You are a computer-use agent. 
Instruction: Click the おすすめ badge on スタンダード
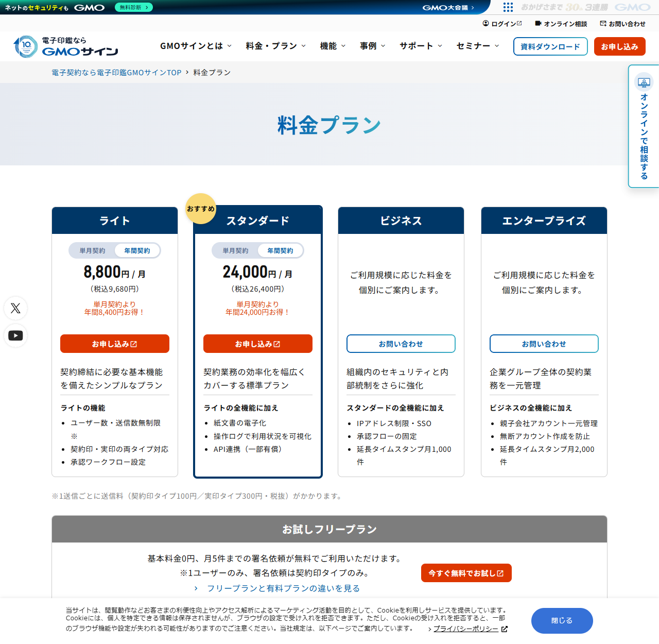pos(201,209)
